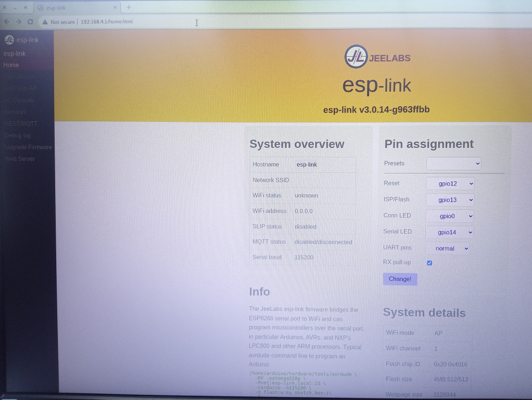Image resolution: width=532 pixels, height=400 pixels.
Task: Open a new browser tab
Action: [x=129, y=7]
